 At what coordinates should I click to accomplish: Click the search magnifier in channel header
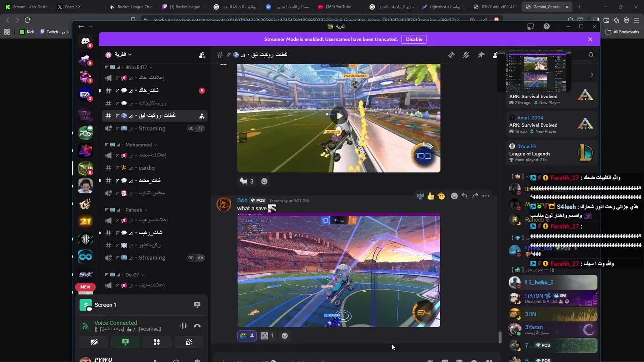[x=591, y=55]
